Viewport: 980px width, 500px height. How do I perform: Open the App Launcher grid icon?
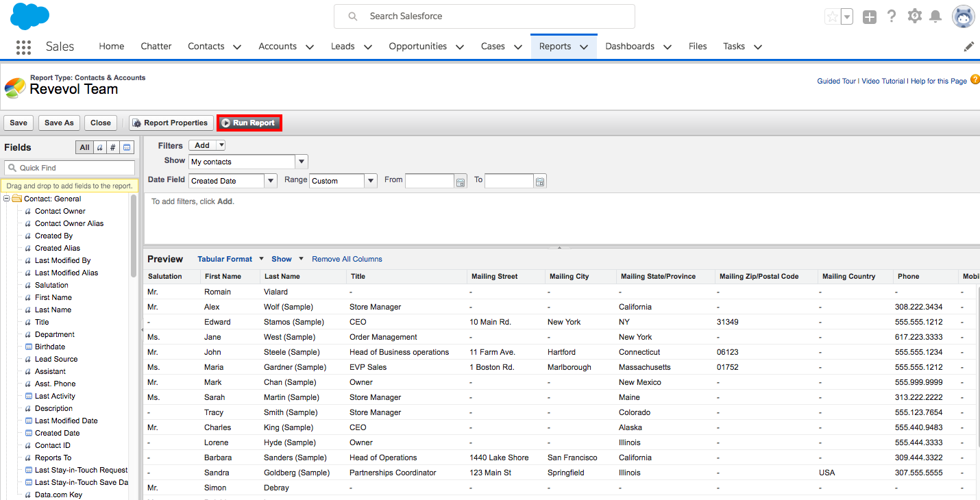click(x=23, y=47)
